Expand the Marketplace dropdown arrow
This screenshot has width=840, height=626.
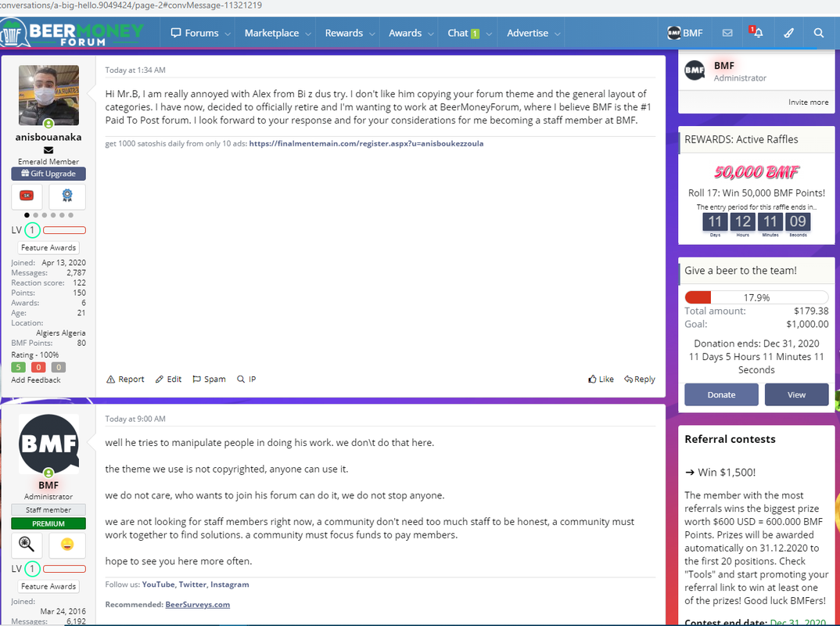pos(308,33)
